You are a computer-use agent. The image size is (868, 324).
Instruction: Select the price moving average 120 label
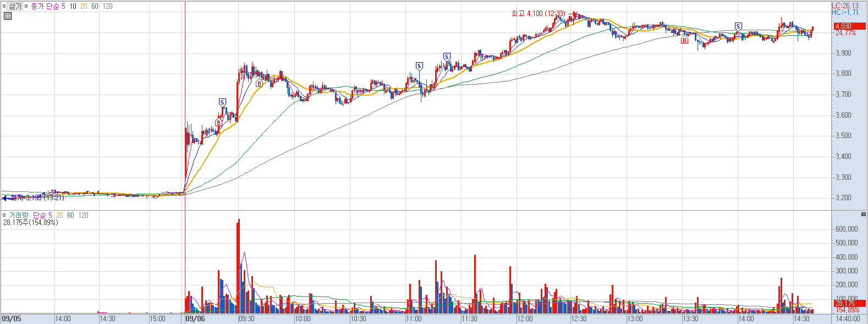pos(107,6)
